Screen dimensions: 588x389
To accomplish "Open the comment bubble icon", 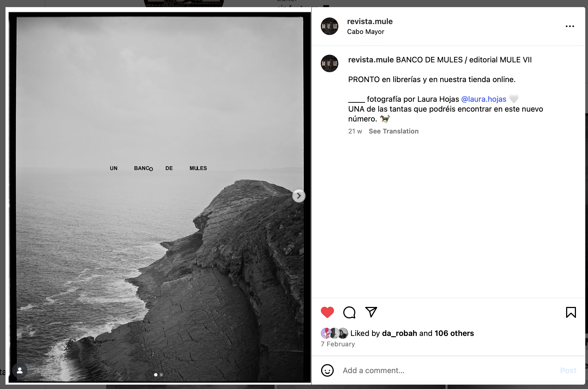I will [349, 312].
